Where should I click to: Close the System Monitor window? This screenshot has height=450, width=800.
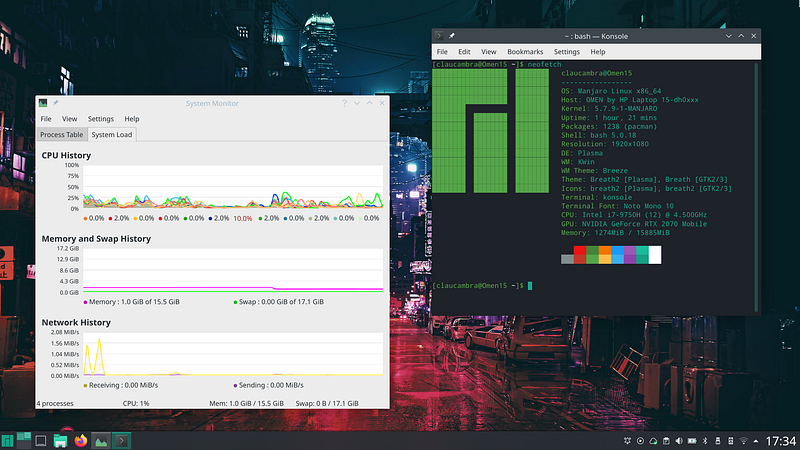pos(382,103)
